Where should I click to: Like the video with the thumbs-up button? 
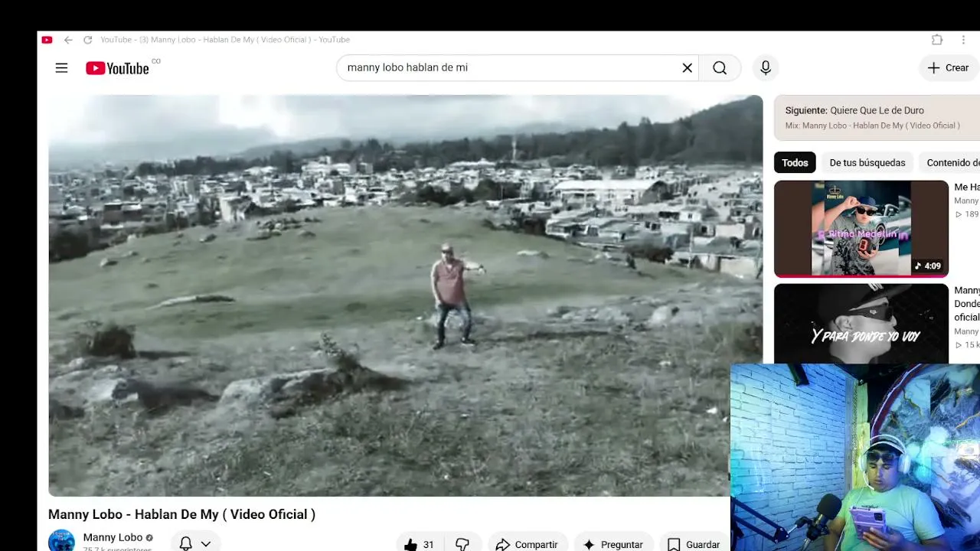pyautogui.click(x=420, y=545)
